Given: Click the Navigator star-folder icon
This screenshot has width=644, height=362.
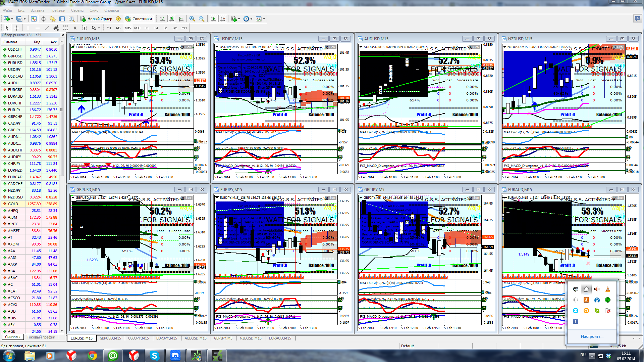Looking at the screenshot, I should coord(53,19).
